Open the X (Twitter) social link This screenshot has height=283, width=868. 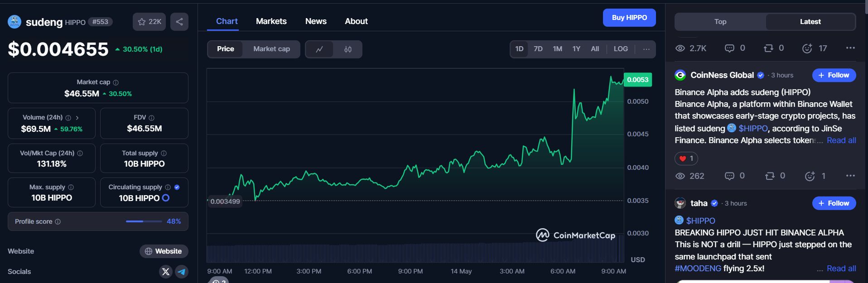click(166, 272)
